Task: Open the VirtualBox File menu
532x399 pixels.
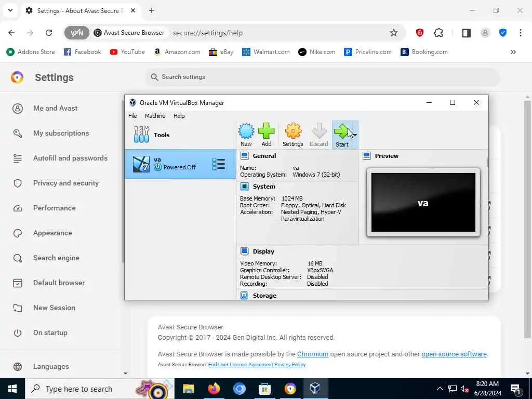Action: click(x=132, y=116)
